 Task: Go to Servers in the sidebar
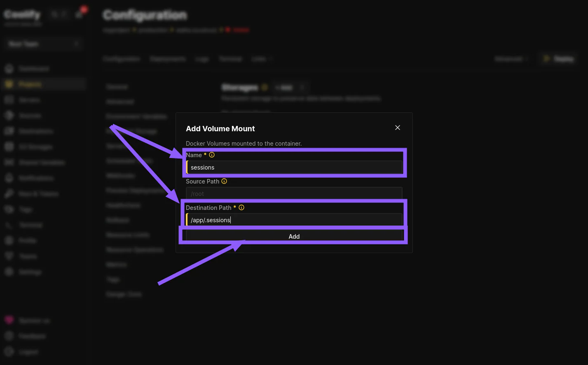29,100
